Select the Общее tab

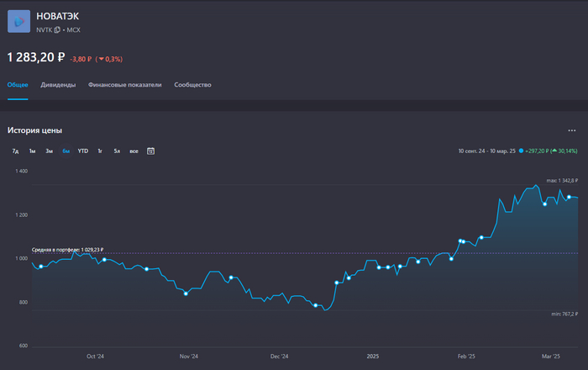[x=18, y=85]
